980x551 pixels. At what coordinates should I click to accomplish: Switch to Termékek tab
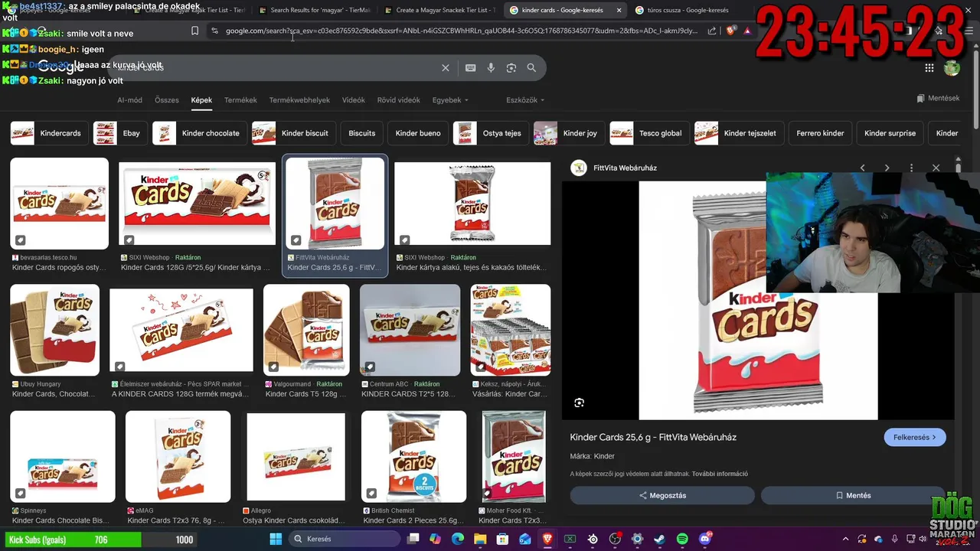pos(240,100)
